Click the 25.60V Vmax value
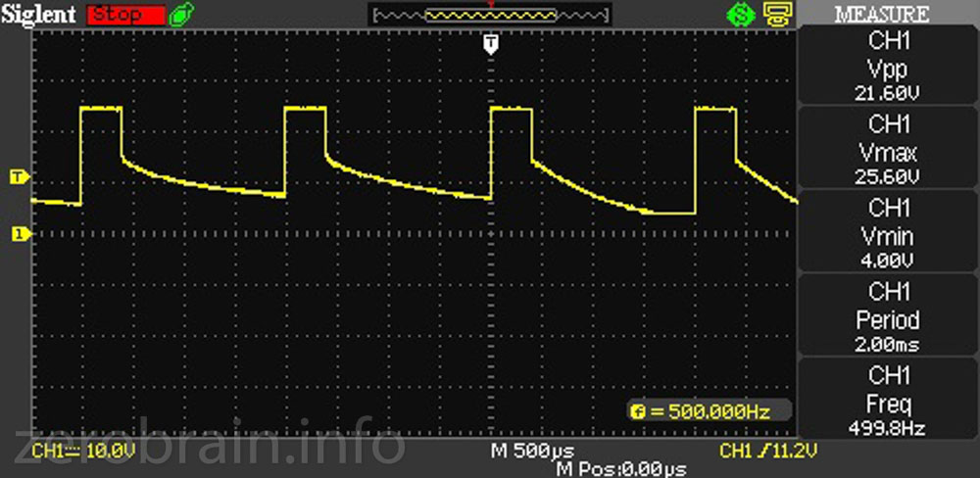Image resolution: width=980 pixels, height=478 pixels. click(x=888, y=177)
